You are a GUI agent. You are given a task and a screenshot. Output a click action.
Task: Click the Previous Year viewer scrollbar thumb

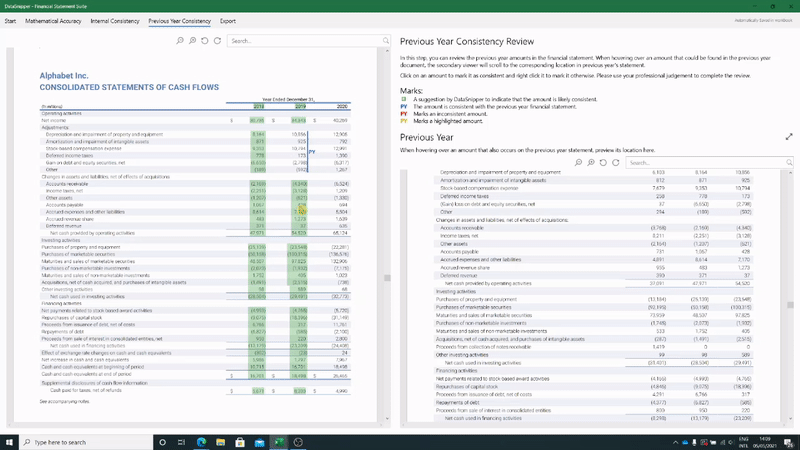click(x=790, y=305)
